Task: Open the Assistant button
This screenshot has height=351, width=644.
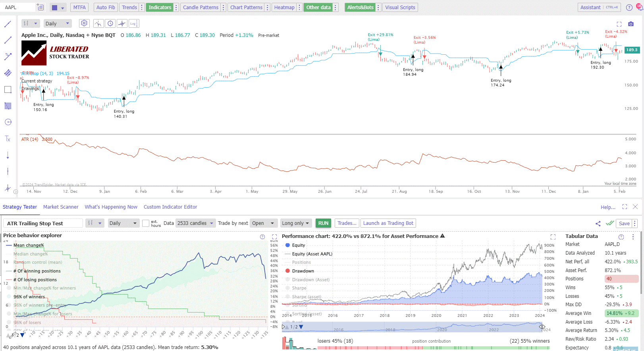Action: [599, 7]
